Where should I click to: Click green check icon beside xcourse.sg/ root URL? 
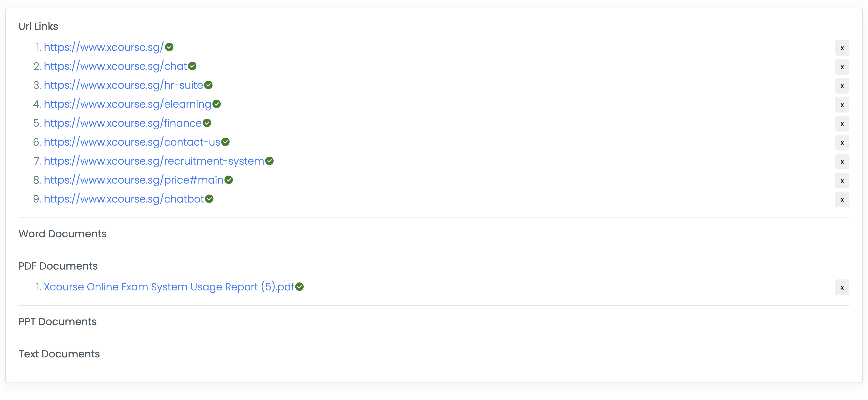[x=169, y=47]
